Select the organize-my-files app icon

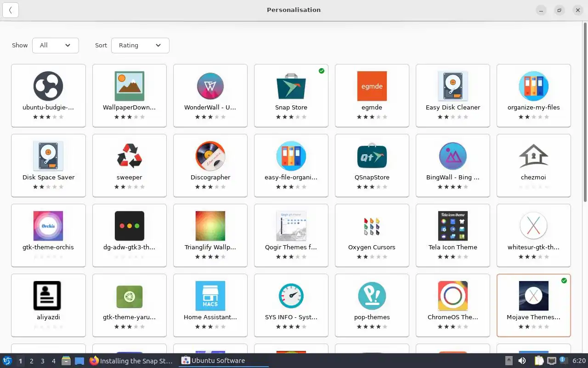tap(534, 86)
